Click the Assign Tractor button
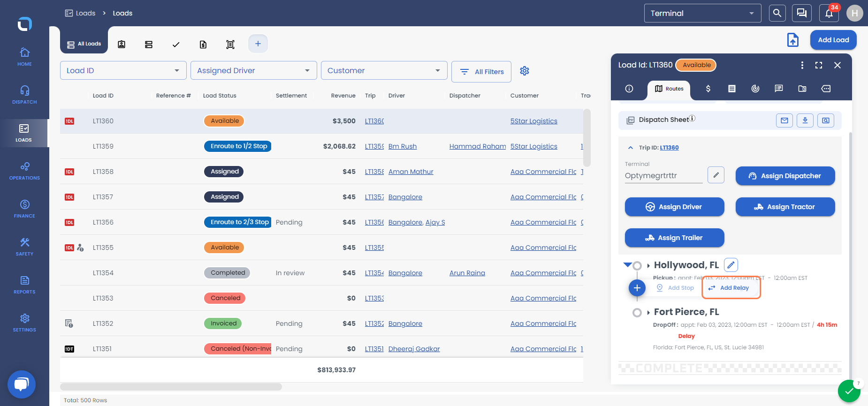 pos(785,207)
